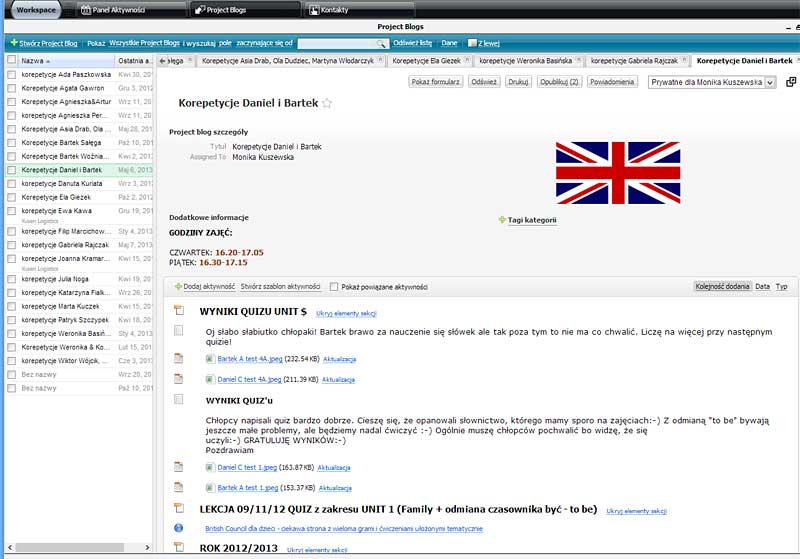Click the Bartek A test 1.jpeg file icon
Screen dimensions: 800x559
pyautogui.click(x=179, y=488)
